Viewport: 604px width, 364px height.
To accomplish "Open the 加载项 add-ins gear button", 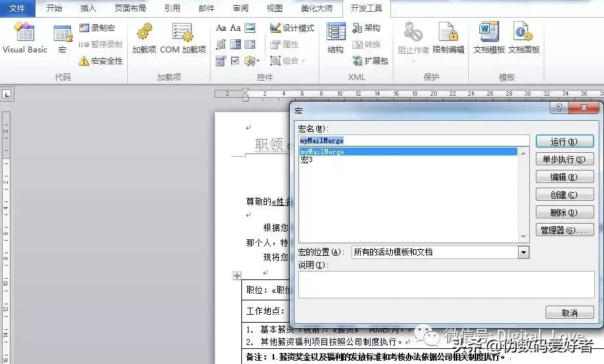I will (x=144, y=38).
